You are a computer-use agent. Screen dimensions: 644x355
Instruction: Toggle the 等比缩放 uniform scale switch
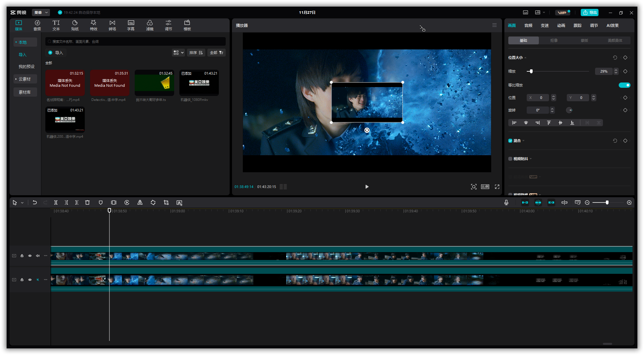(624, 85)
